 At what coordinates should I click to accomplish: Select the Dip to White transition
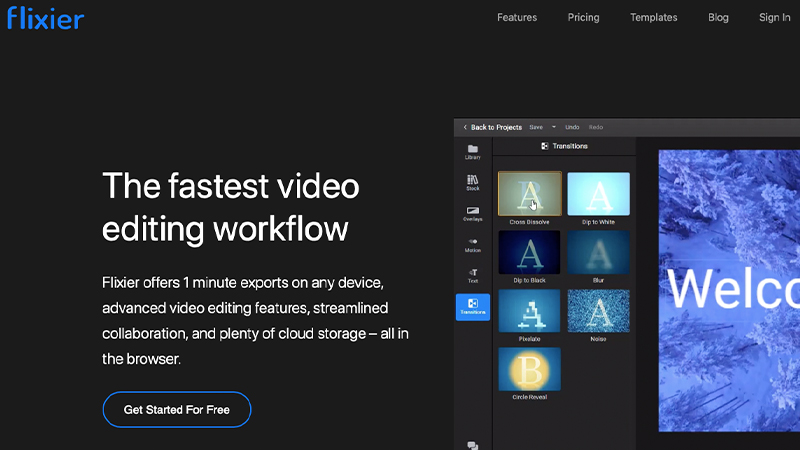pyautogui.click(x=598, y=194)
